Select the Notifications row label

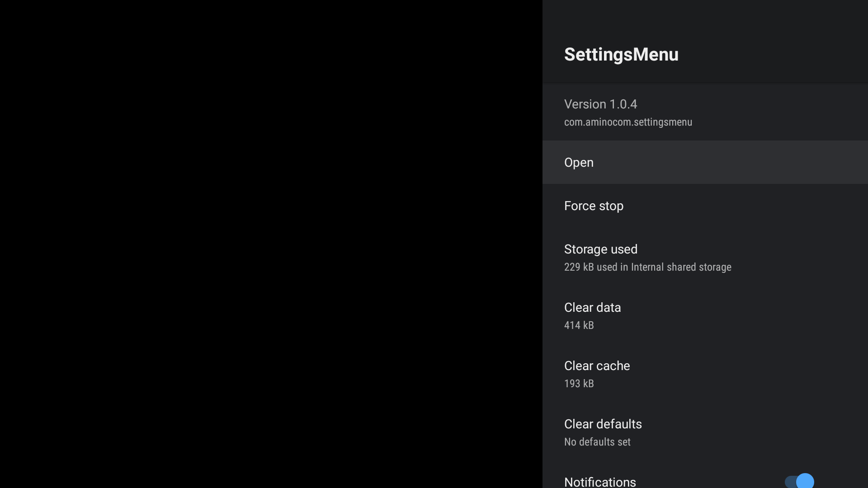pyautogui.click(x=600, y=482)
